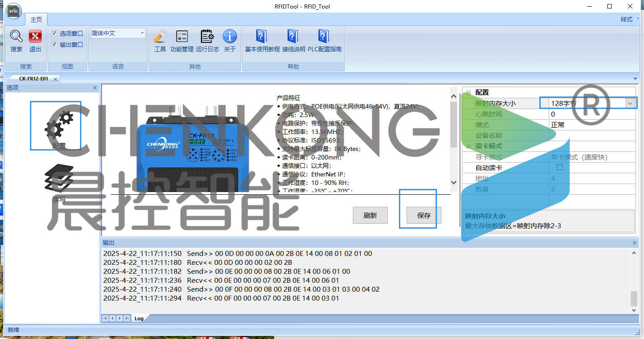The height and width of the screenshot is (339, 644).
Task: Select the 映射内存大小 property label
Action: click(496, 103)
